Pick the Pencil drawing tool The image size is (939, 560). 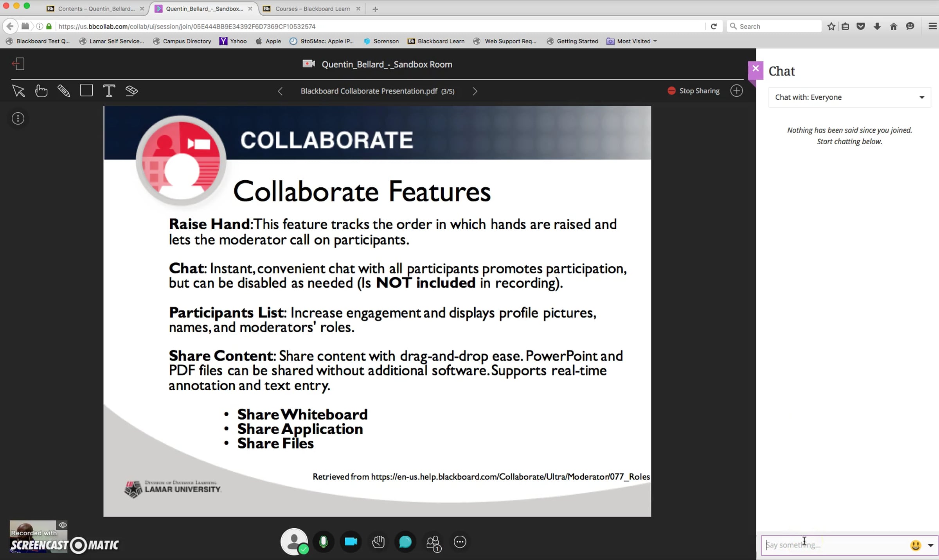64,91
